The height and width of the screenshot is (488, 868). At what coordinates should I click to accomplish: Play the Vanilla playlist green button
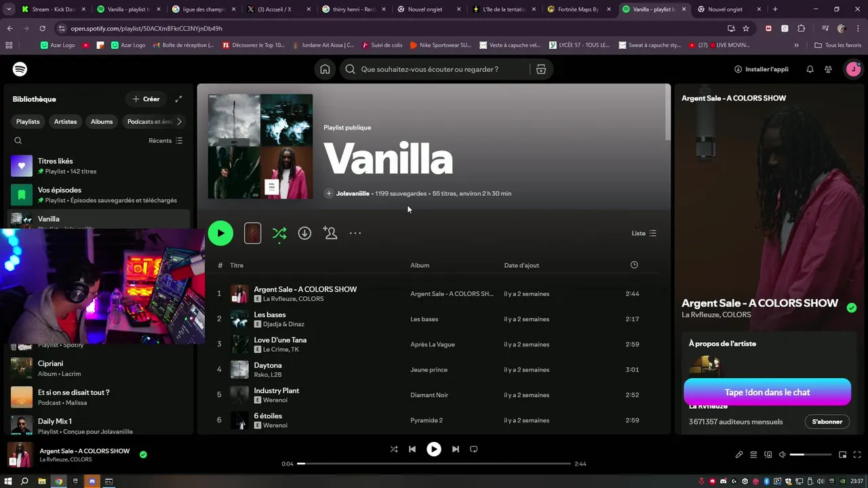click(x=220, y=233)
